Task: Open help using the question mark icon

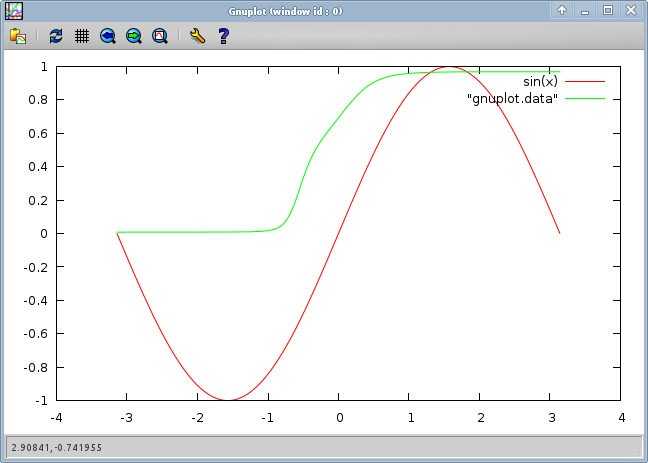Action: click(223, 36)
